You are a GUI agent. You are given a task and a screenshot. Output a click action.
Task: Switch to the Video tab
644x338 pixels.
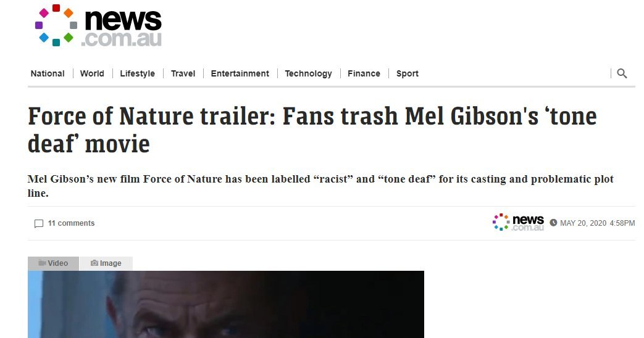coord(53,263)
